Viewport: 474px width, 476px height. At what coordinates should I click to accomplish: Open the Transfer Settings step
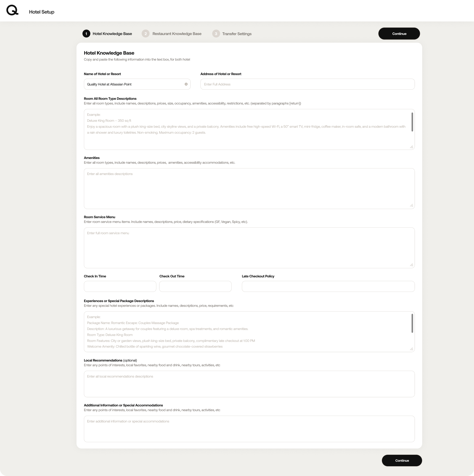237,34
